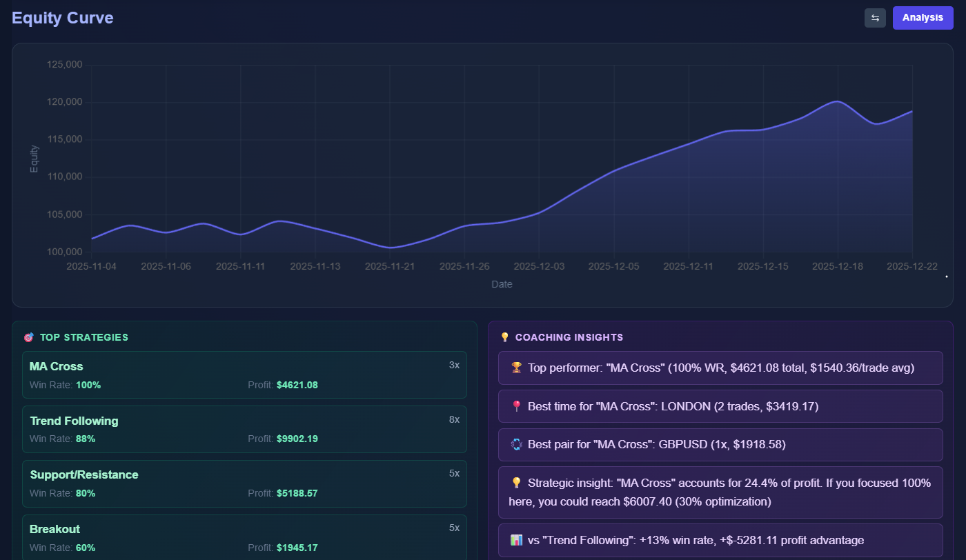966x560 pixels.
Task: Click the swap arrows icon button
Action: (875, 18)
